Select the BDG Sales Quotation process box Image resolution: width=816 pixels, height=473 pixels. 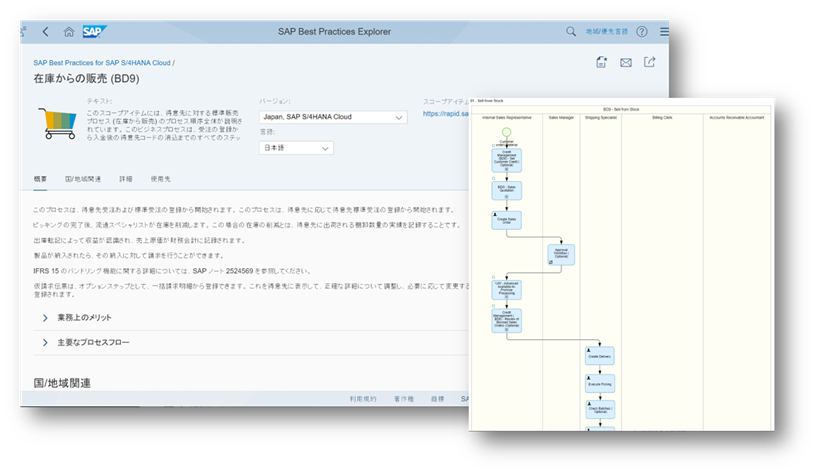pos(506,190)
